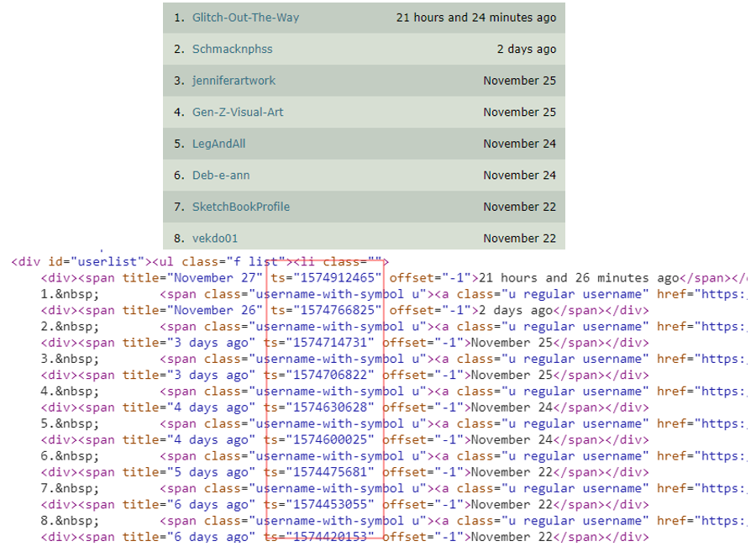Screen dimensions: 756x557
Task: Click the "21 hours and 24 minutes ago" timestamp
Action: (475, 18)
